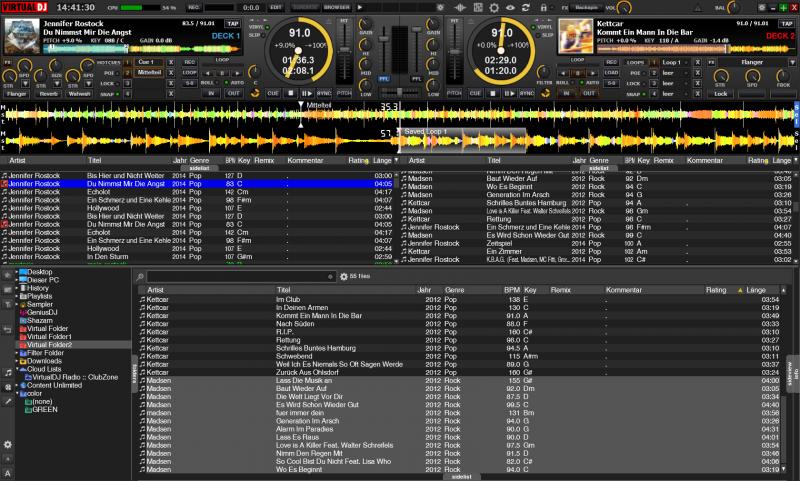Select GeniusDJ in folder tree
This screenshot has height=481, width=800.
[x=42, y=312]
